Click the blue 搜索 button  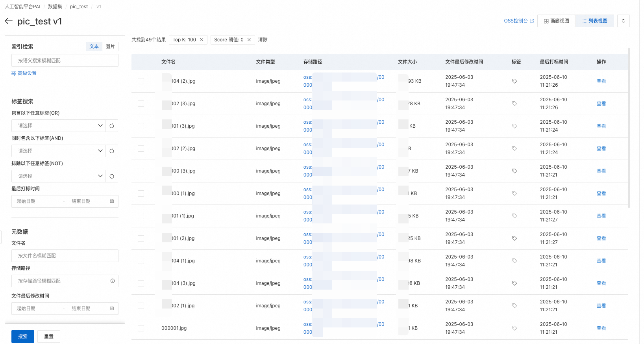[23, 337]
